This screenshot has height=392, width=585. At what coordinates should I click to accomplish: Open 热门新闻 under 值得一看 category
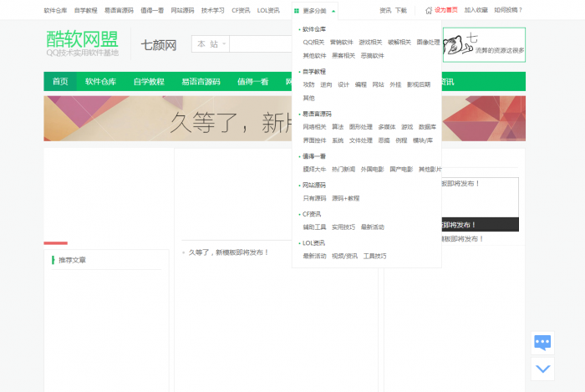click(343, 170)
